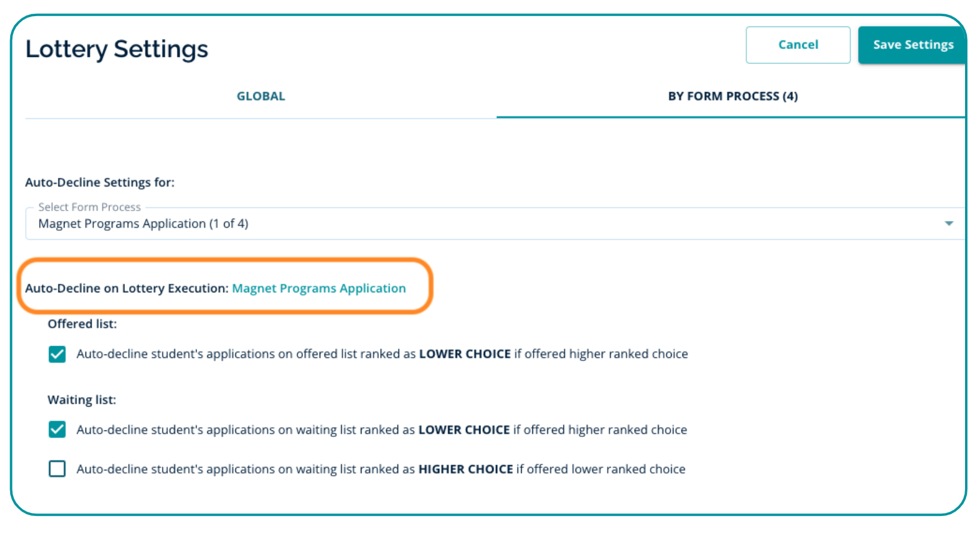Click the waiting list LOWER CHOICE description text

[x=381, y=430]
